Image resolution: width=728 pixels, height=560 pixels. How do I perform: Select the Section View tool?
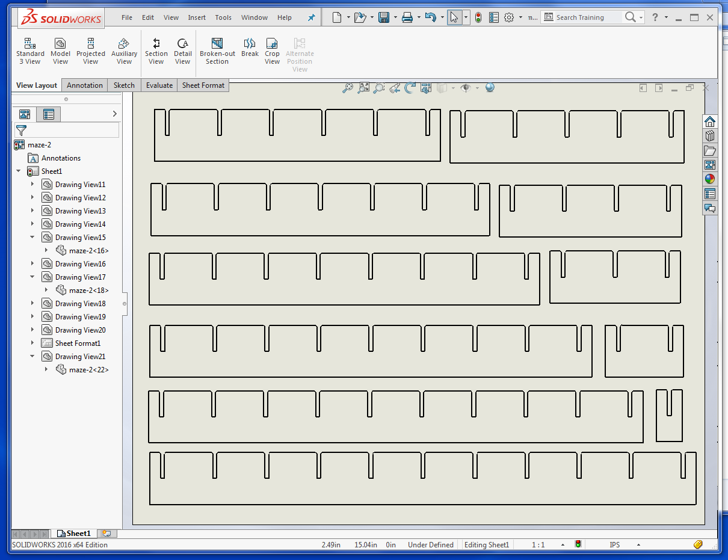[x=156, y=51]
